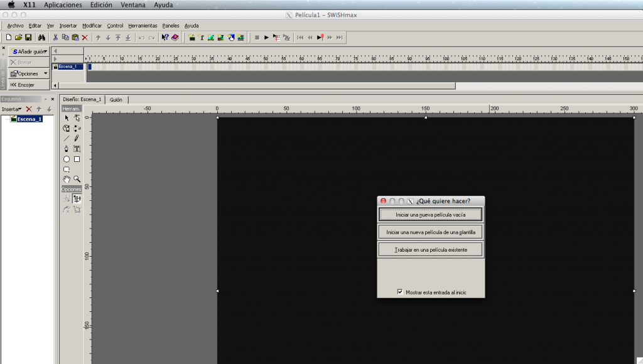Select the Hand pan tool

click(67, 179)
